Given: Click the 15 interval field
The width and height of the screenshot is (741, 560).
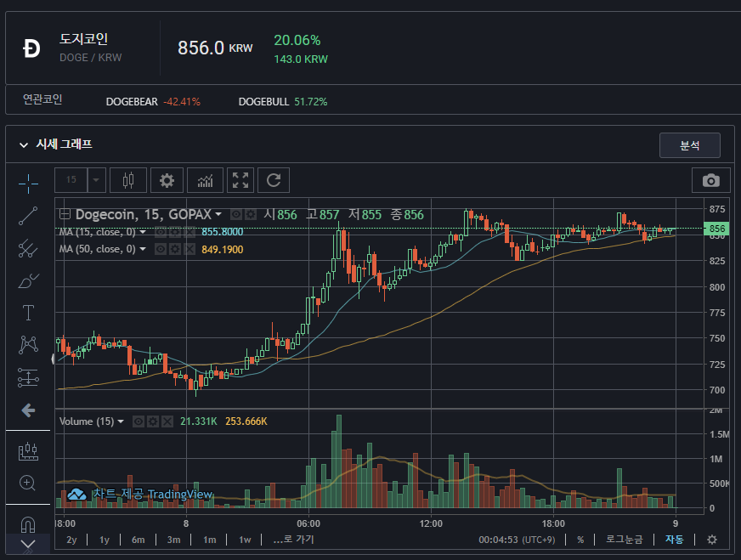Looking at the screenshot, I should pyautogui.click(x=71, y=180).
